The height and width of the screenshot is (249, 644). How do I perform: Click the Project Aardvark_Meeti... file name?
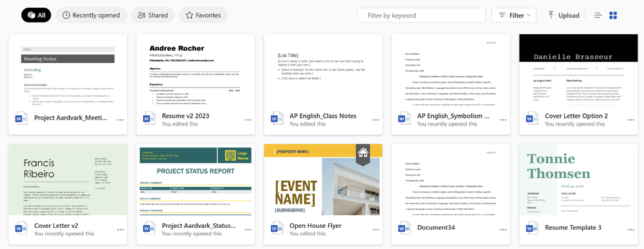(71, 118)
